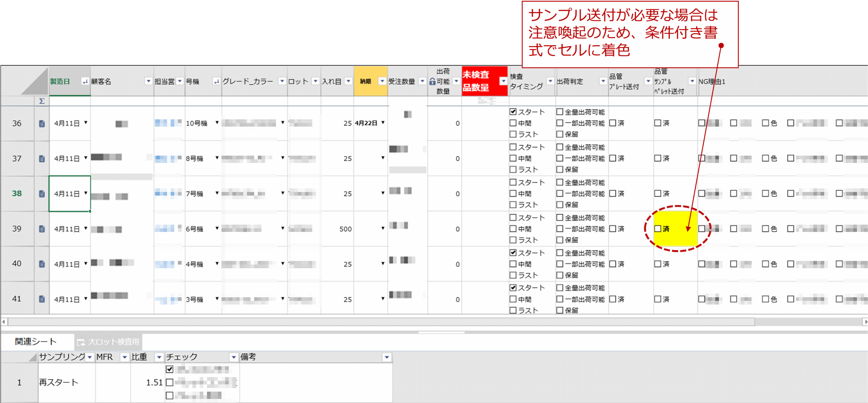Screen dimensions: 868x403
Task: Click sort arrow on 製造日 header
Action: 85,81
